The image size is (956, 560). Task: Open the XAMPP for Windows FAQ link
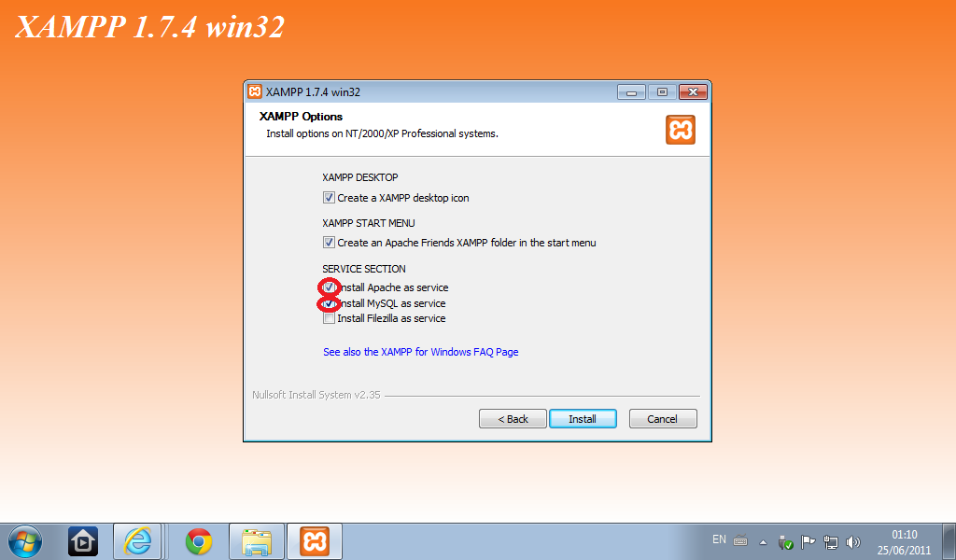point(421,352)
